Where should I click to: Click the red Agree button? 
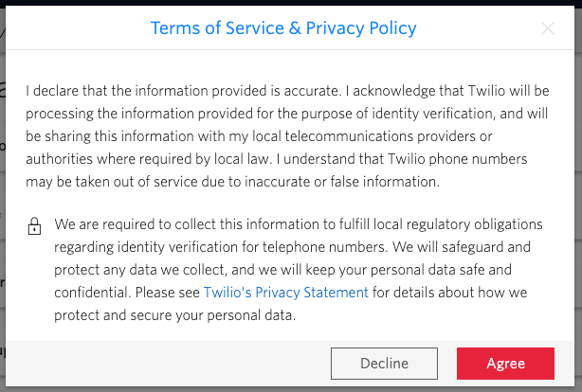tap(505, 364)
